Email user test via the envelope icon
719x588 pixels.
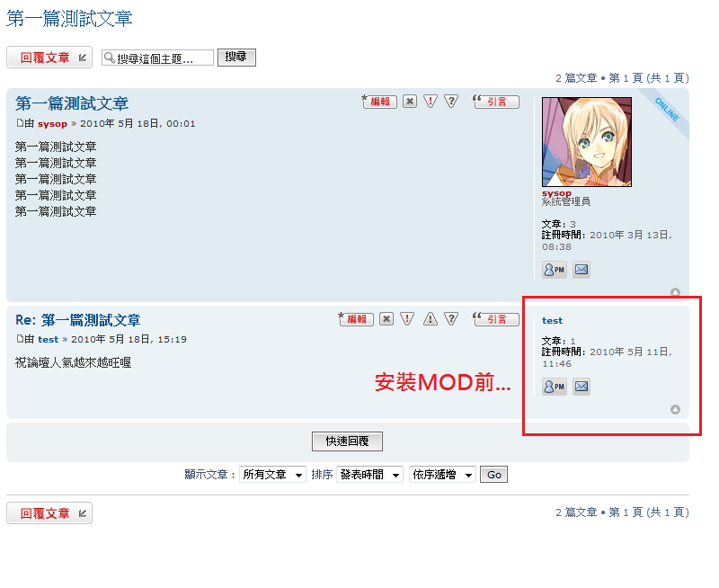point(581,387)
